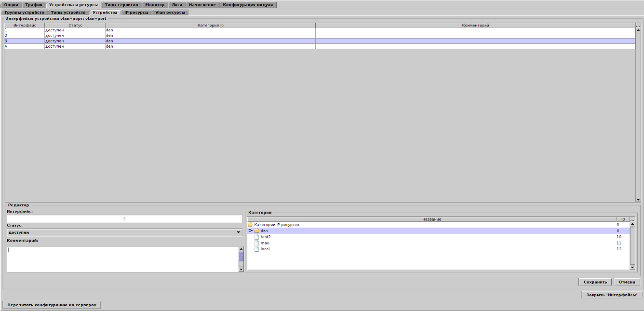Sort by the Категория ip column header
The image size is (644, 311).
210,25
